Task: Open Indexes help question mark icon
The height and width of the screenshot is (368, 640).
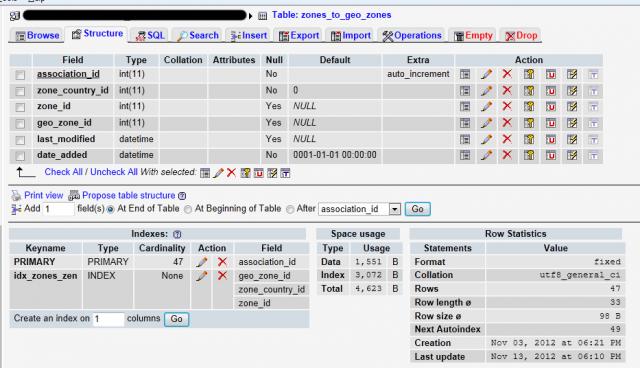Action: [x=177, y=234]
